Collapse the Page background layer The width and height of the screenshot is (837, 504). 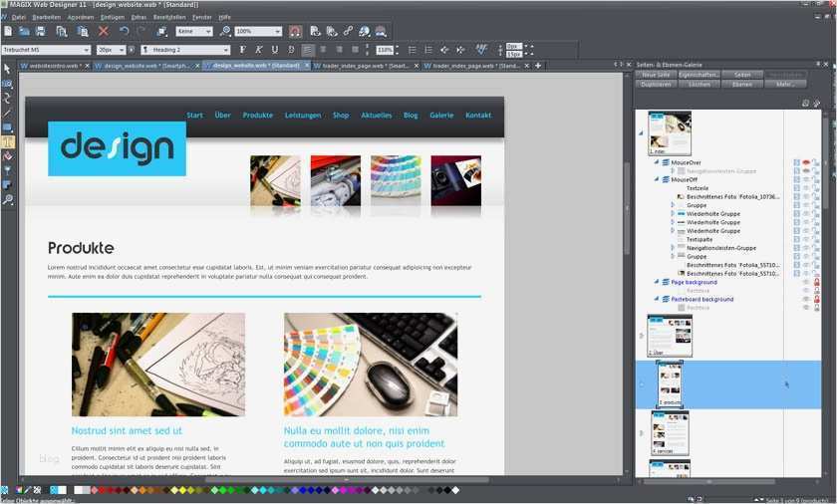(657, 282)
